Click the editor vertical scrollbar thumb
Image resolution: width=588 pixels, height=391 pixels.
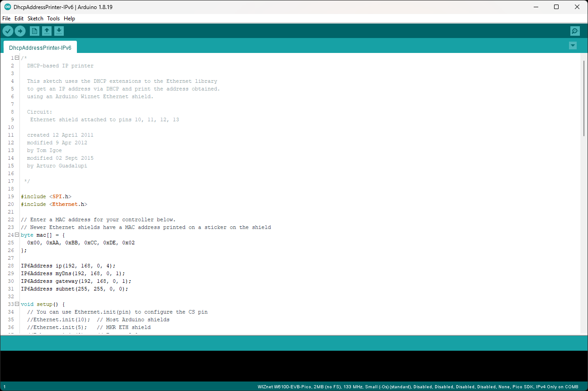pyautogui.click(x=584, y=98)
